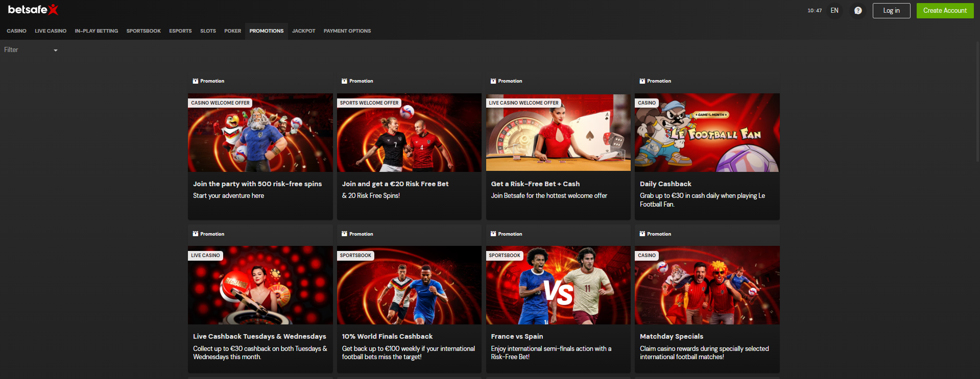Click '& 20 Risk Free Spins!' text
980x379 pixels.
coord(371,196)
